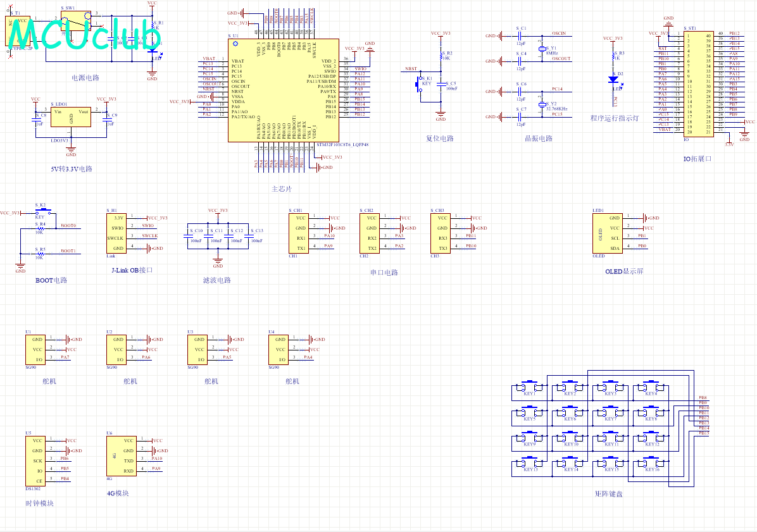Select the S_R4 10K resistor on BOOT0
757x532 pixels.
(41, 228)
